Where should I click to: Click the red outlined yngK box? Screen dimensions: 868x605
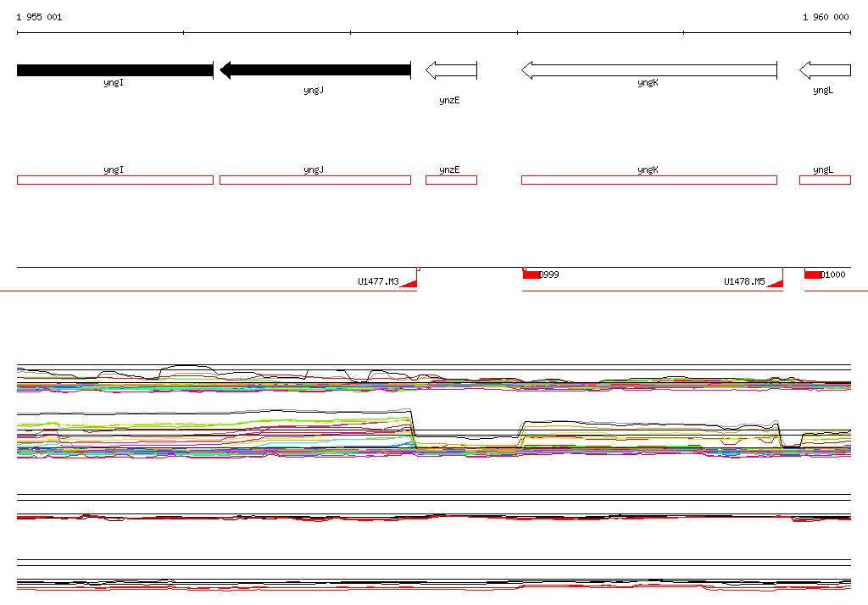point(649,180)
